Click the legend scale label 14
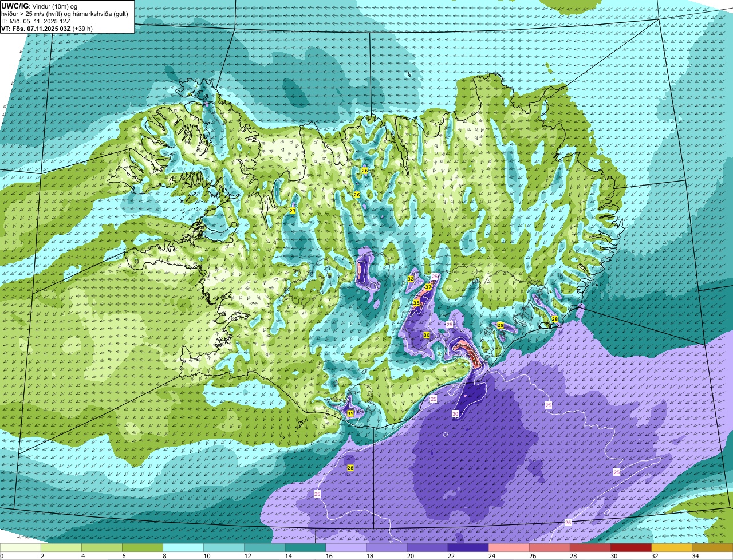Viewport: 733px width, 560px height. pyautogui.click(x=287, y=556)
